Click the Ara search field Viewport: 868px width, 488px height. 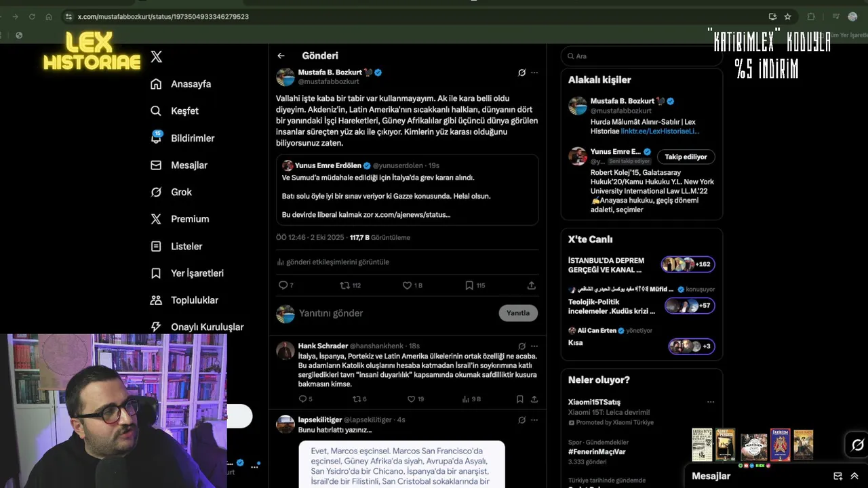[x=642, y=56]
